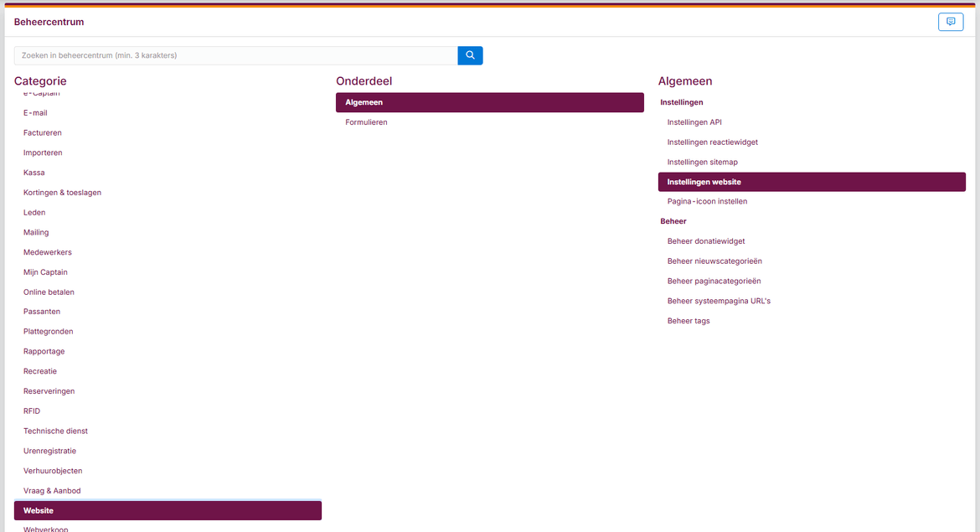This screenshot has width=980, height=532.
Task: Select the 'Factureren' category
Action: click(42, 132)
